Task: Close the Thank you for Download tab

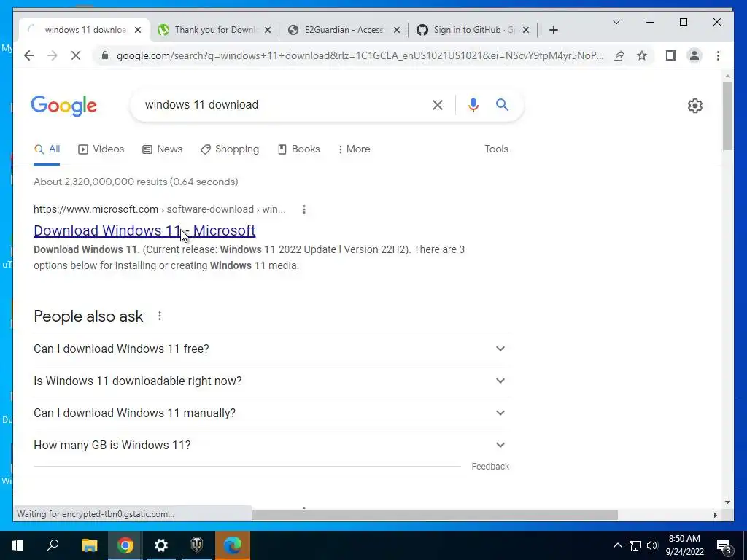Action: point(268,30)
